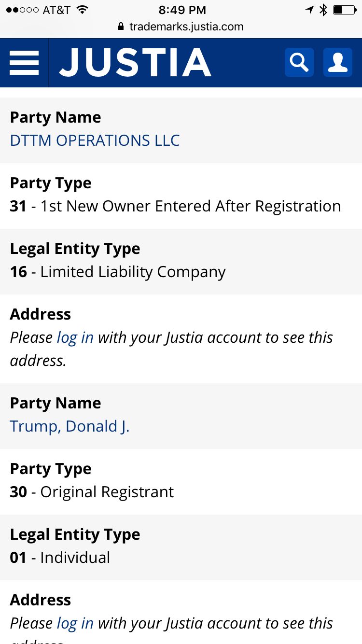Click log in under Trump's Address

(x=75, y=623)
